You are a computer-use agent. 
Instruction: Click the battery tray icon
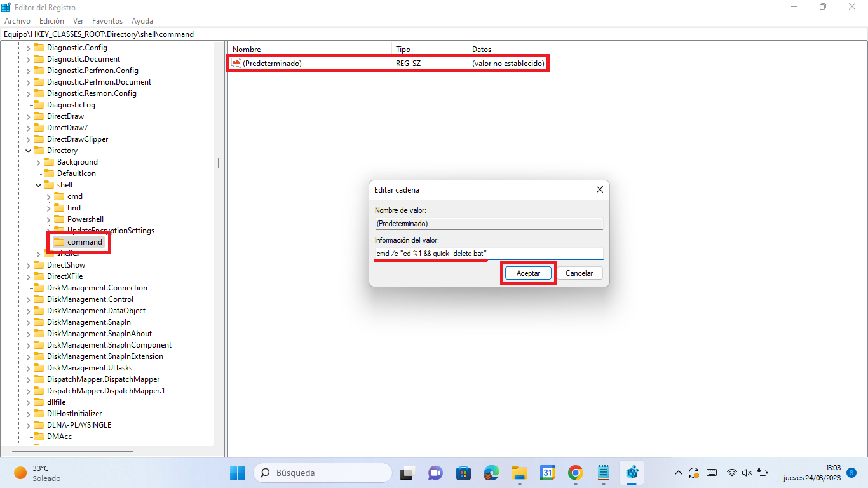[x=762, y=473]
